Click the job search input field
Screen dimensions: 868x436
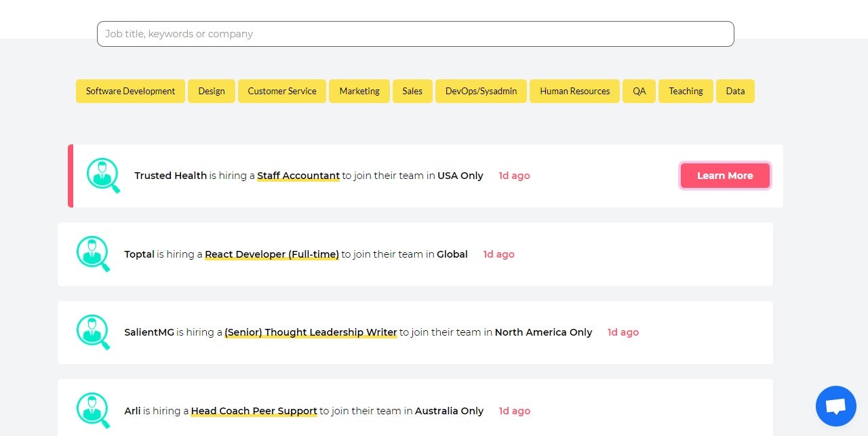(415, 34)
